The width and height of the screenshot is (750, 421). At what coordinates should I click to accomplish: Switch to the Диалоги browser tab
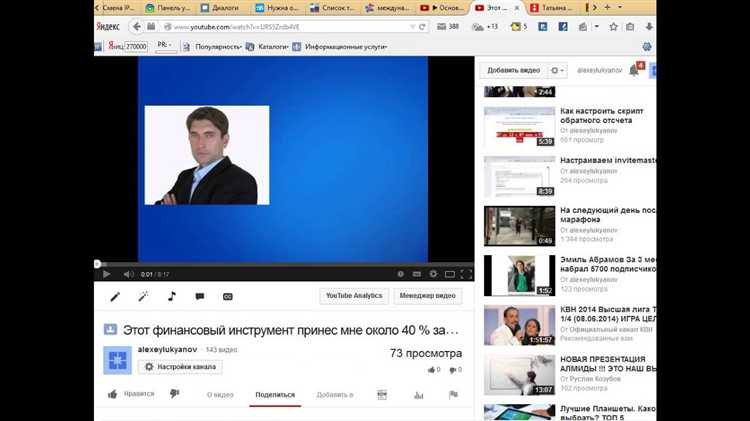coord(221,8)
